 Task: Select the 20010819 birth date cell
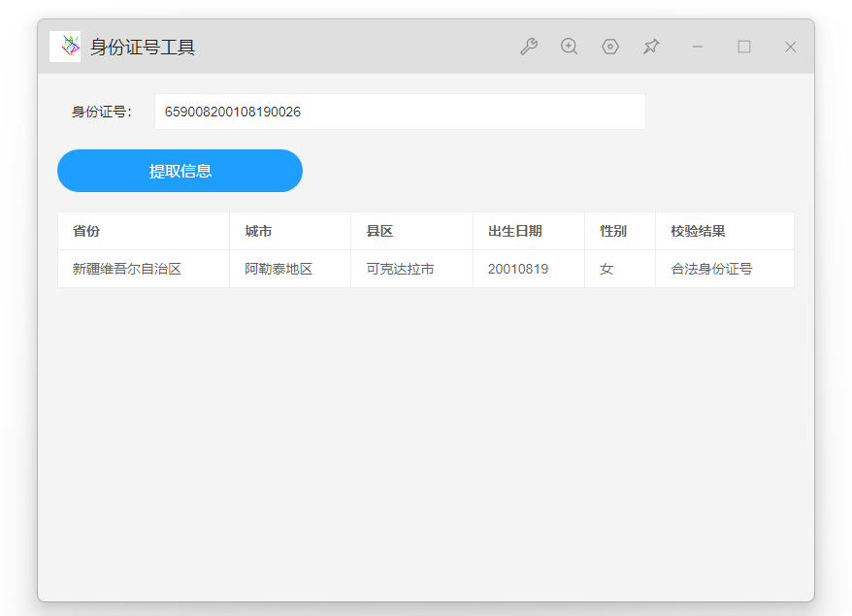(529, 269)
